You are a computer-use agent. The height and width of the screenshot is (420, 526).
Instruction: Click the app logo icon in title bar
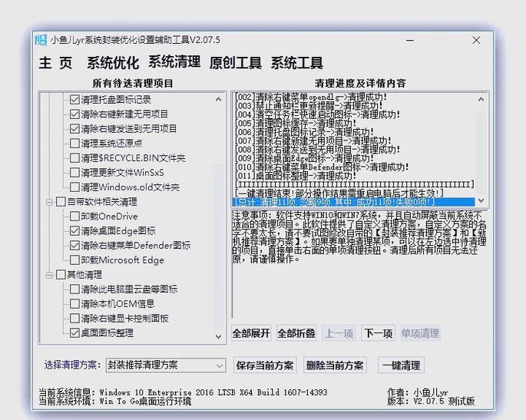41,40
